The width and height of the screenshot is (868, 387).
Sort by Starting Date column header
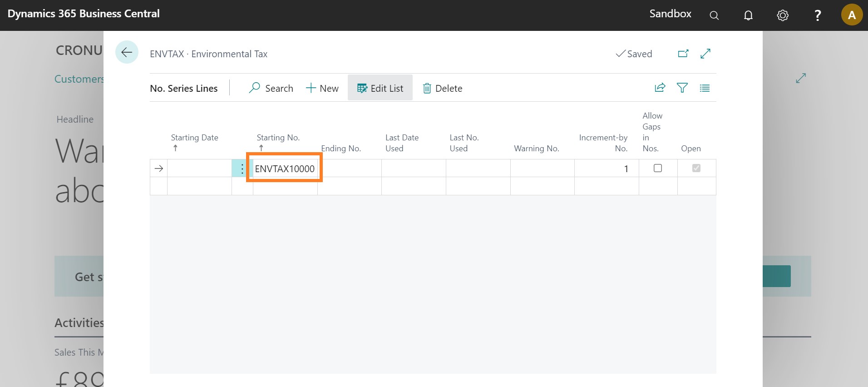click(194, 138)
